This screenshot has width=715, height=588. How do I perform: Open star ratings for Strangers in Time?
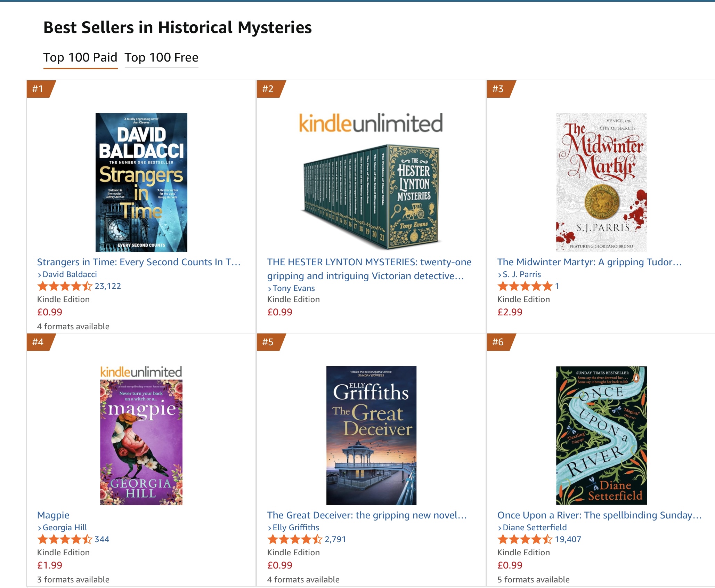(x=65, y=286)
